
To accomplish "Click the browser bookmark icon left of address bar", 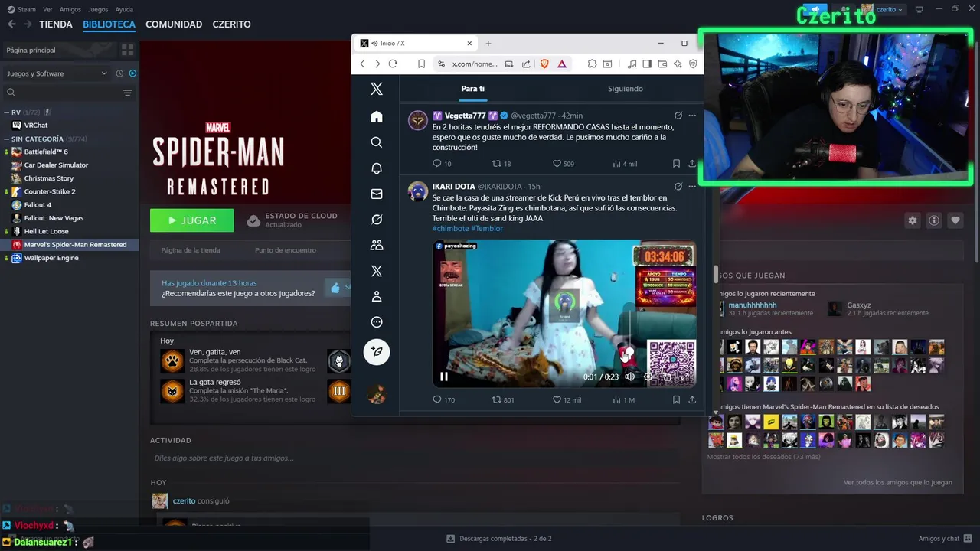I will click(x=421, y=64).
